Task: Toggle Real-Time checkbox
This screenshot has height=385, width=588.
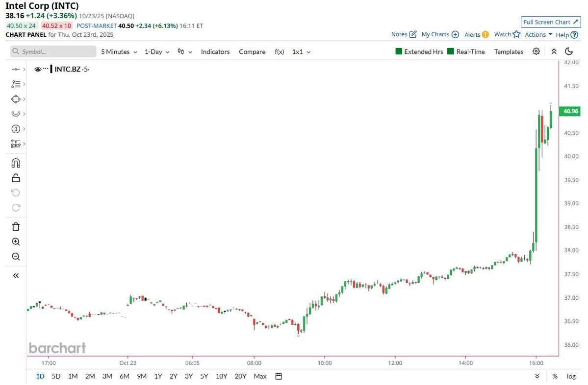Action: pyautogui.click(x=451, y=51)
